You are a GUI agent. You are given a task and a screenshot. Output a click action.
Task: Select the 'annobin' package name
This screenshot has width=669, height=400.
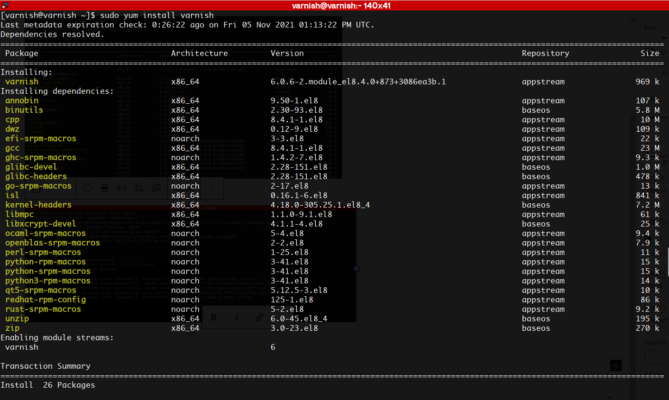coord(22,101)
